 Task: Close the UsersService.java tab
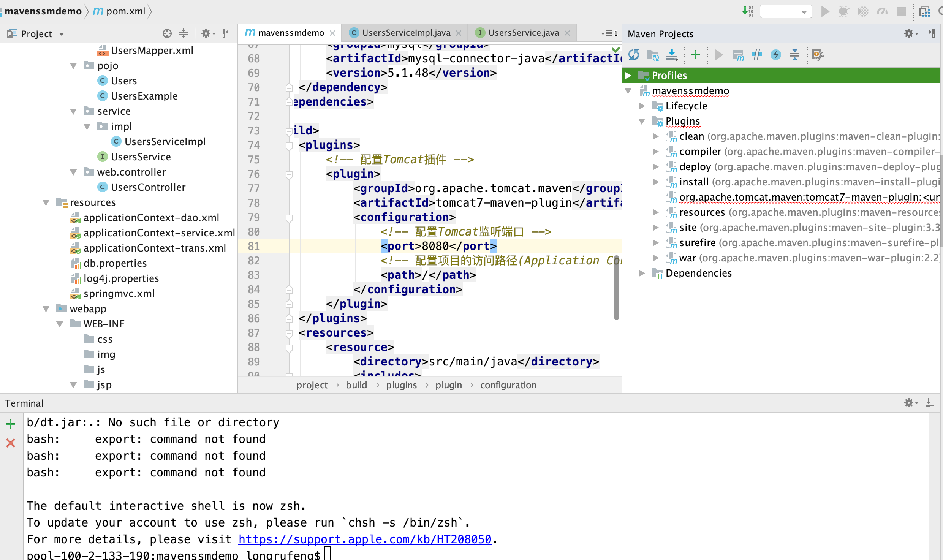point(567,33)
